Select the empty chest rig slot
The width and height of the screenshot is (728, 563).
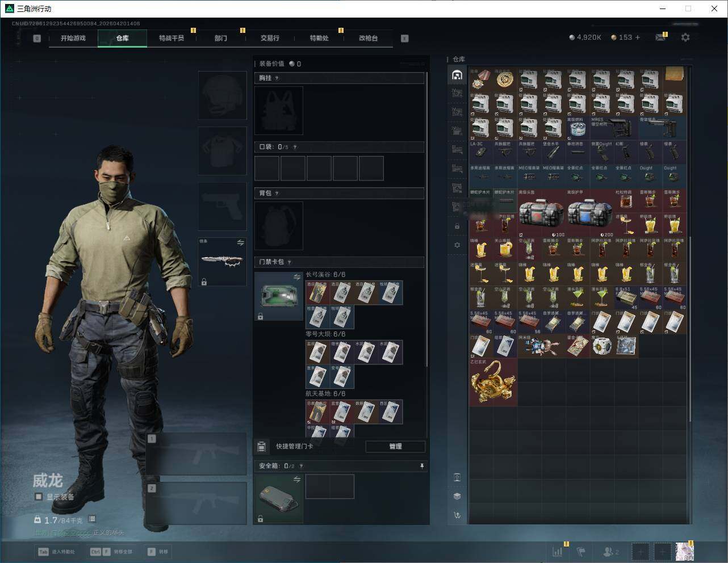point(279,111)
